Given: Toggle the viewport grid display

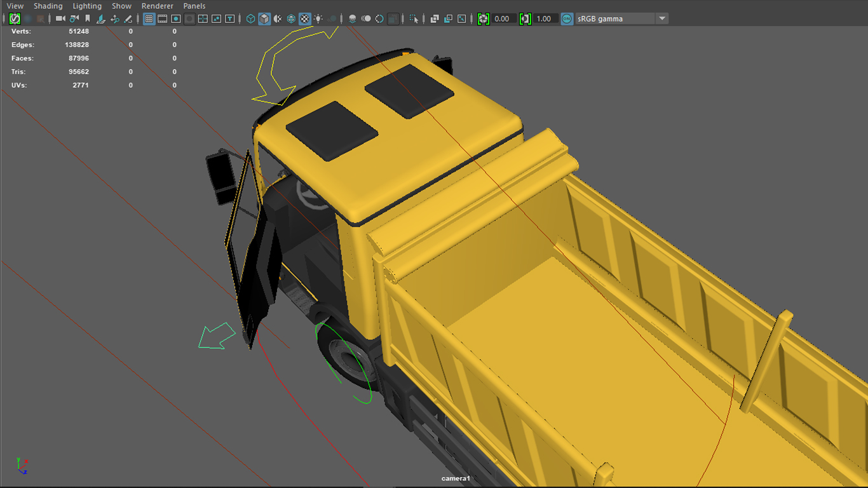Looking at the screenshot, I should tap(149, 19).
